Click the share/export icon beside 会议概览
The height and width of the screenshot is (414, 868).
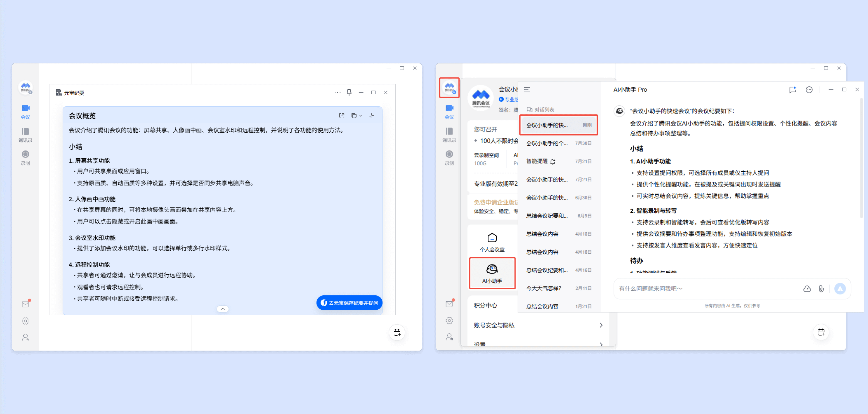(341, 115)
